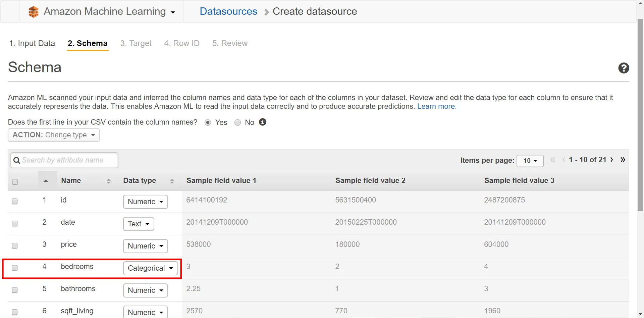Check the box for the date row

pyautogui.click(x=15, y=223)
